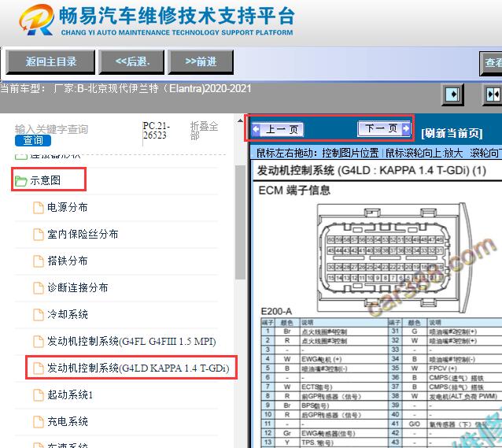This screenshot has width=502, height=448.
Task: Click the PC.21-26523 text
Action: 156,131
